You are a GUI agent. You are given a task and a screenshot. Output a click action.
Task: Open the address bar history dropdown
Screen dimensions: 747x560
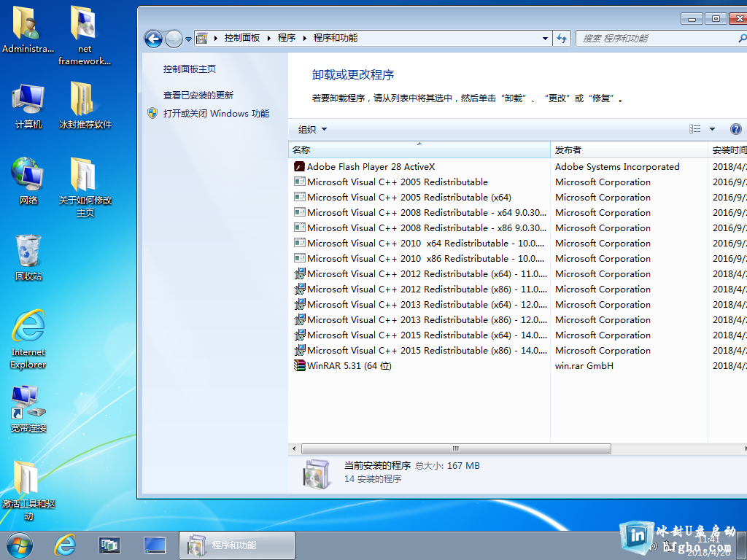[545, 38]
